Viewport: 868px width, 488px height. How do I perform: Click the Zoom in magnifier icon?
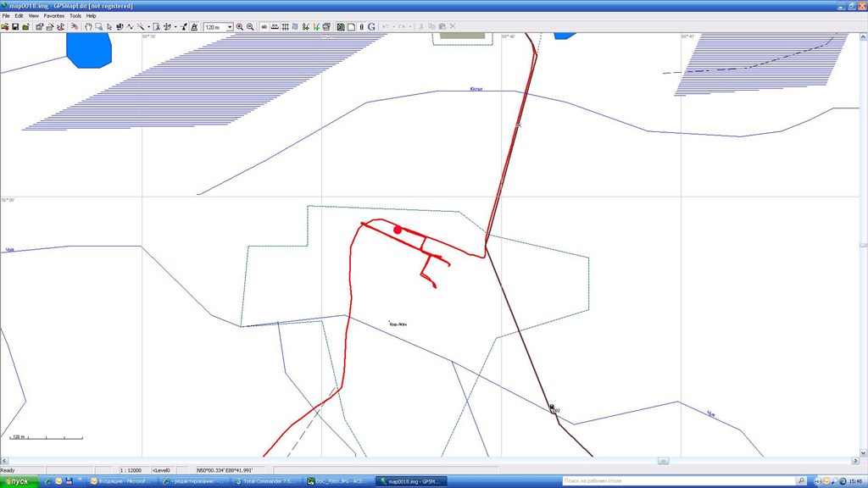coord(240,26)
